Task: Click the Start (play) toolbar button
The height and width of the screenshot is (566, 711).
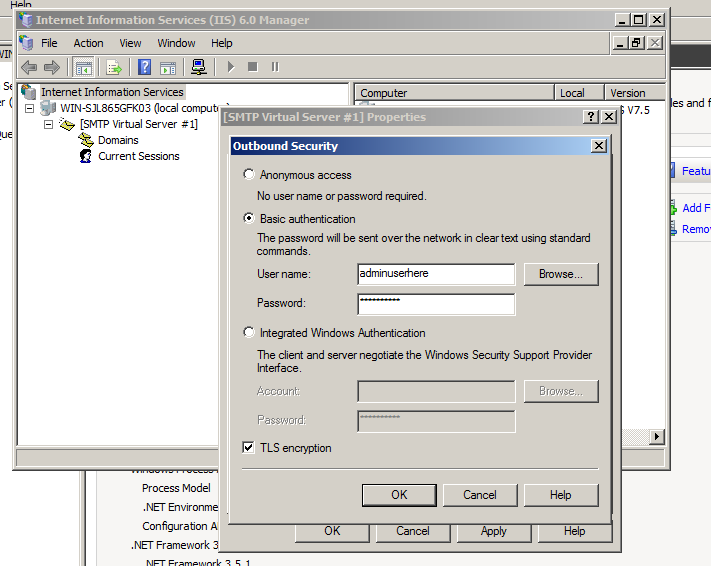Action: coord(231,67)
